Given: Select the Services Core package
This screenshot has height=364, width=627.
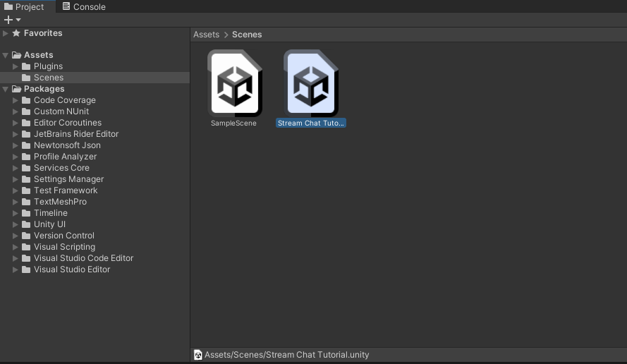Looking at the screenshot, I should tap(61, 168).
